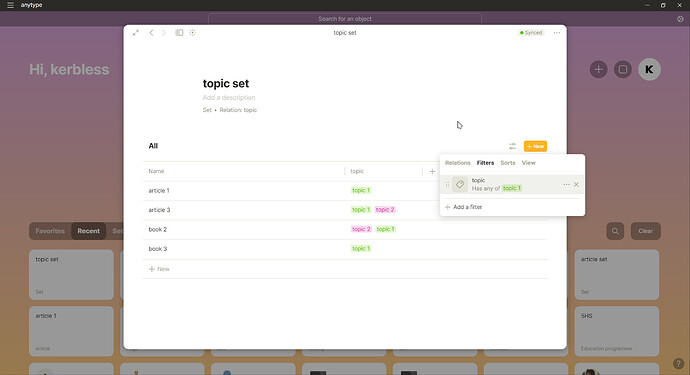Image resolution: width=690 pixels, height=375 pixels.
Task: Click the Set type label
Action: [207, 110]
